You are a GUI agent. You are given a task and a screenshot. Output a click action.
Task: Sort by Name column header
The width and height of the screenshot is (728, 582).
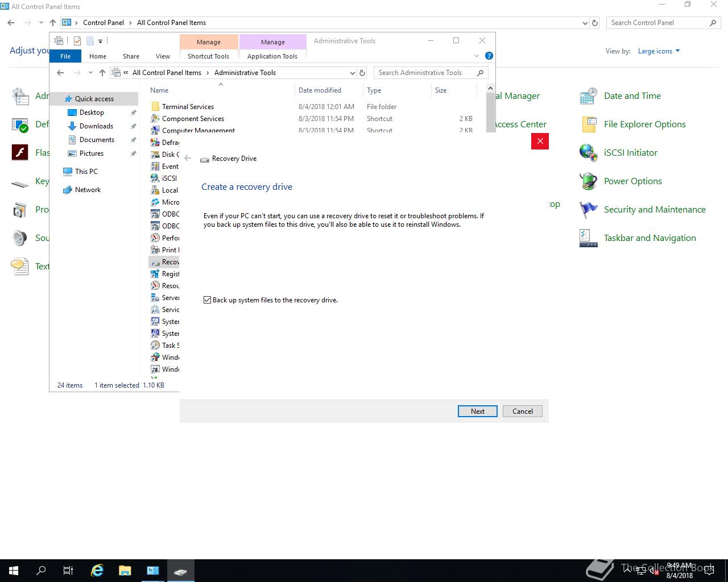pos(221,90)
